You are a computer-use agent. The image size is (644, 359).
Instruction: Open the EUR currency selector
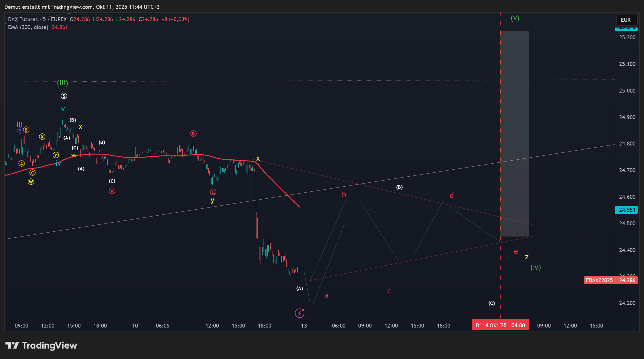click(x=626, y=20)
